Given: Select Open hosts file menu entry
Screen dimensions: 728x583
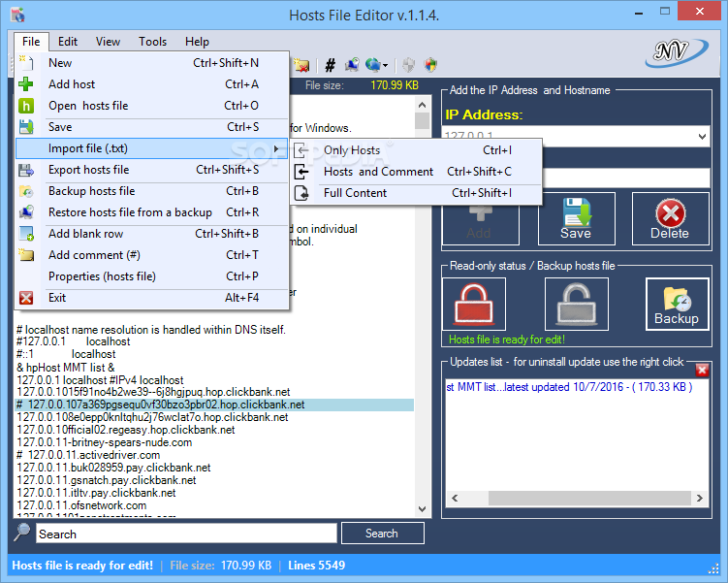Looking at the screenshot, I should coord(151,106).
